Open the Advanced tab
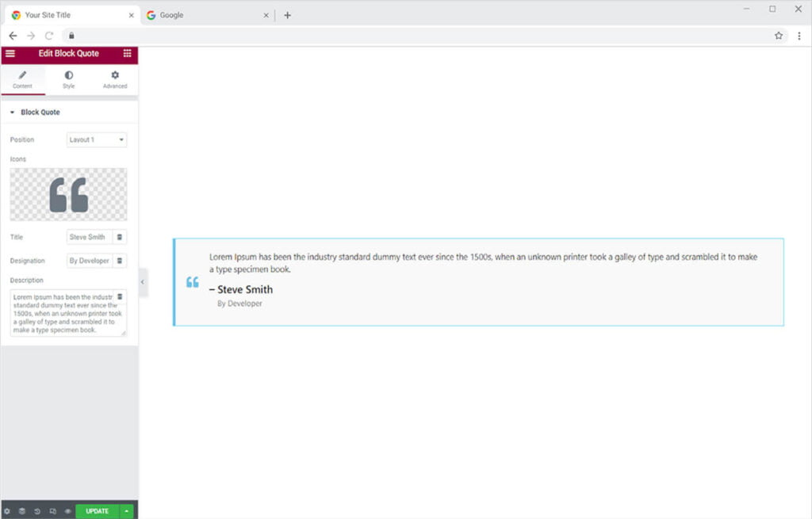Image resolution: width=812 pixels, height=519 pixels. [x=115, y=79]
